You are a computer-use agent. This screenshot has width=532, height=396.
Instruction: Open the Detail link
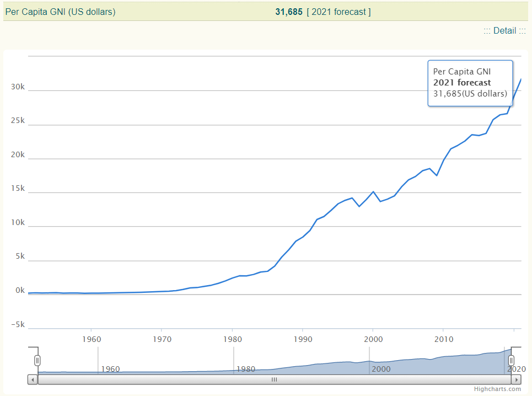pos(504,31)
